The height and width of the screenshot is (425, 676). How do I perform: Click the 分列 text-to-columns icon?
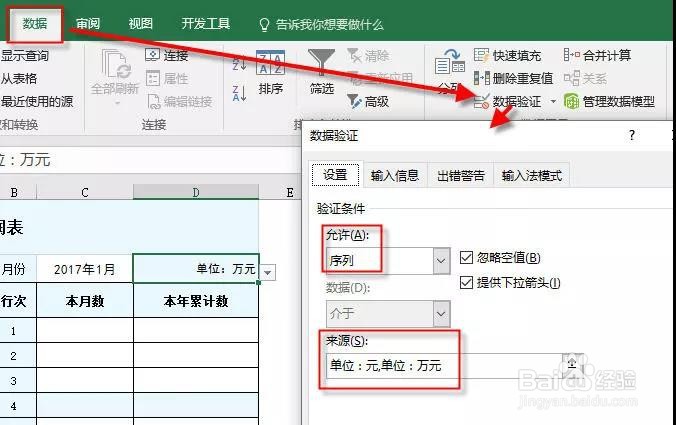449,64
